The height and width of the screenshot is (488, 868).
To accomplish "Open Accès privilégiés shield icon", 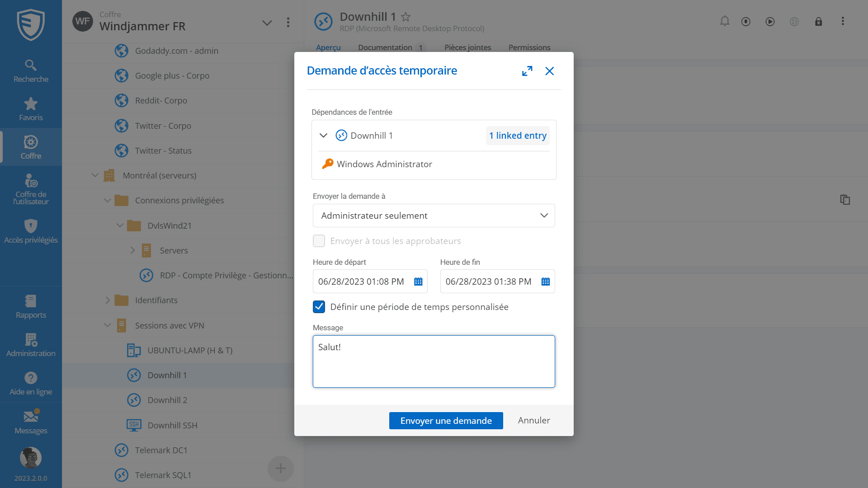I will (31, 231).
